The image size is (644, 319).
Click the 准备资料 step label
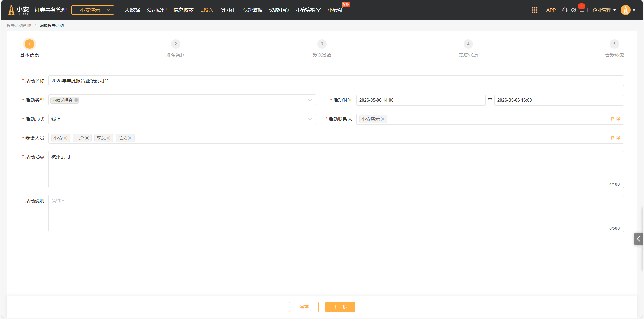click(176, 55)
